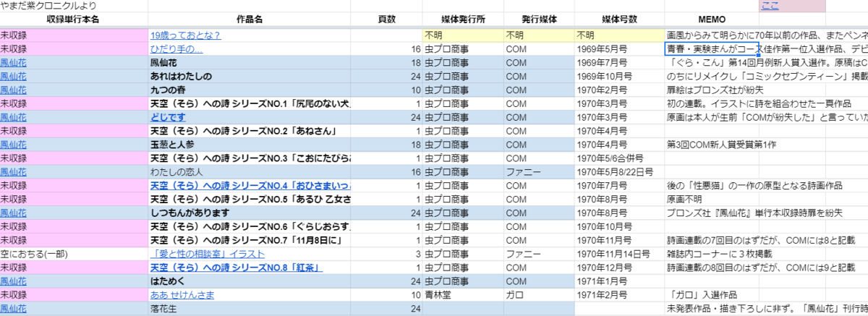Select the 'わたしの恋人' title cell
The height and width of the screenshot is (316, 868).
[x=249, y=172]
